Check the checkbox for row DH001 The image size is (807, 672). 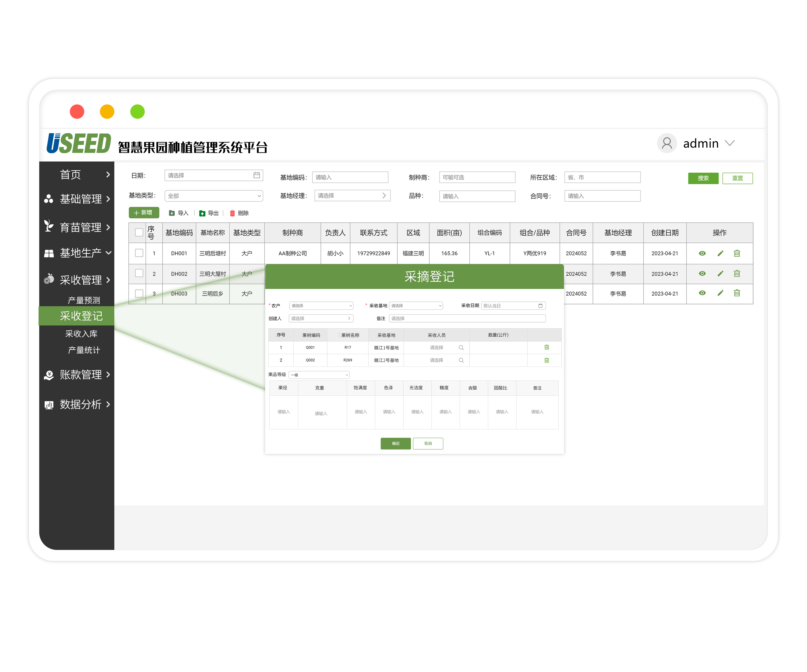[x=139, y=253]
